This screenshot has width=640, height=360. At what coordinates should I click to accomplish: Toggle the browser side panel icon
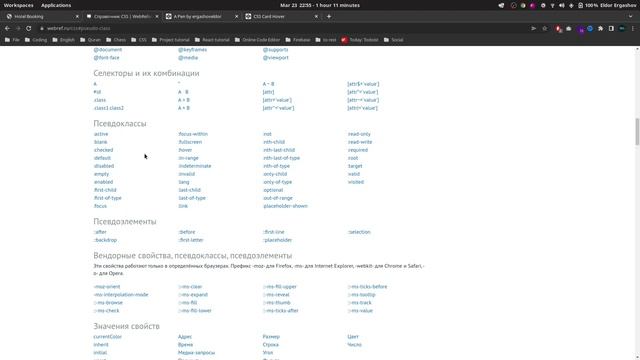611,29
